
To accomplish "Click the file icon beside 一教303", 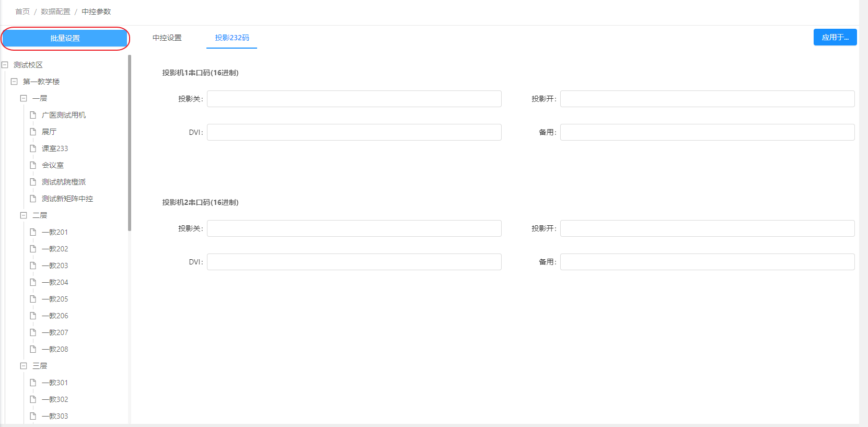I will (x=33, y=416).
